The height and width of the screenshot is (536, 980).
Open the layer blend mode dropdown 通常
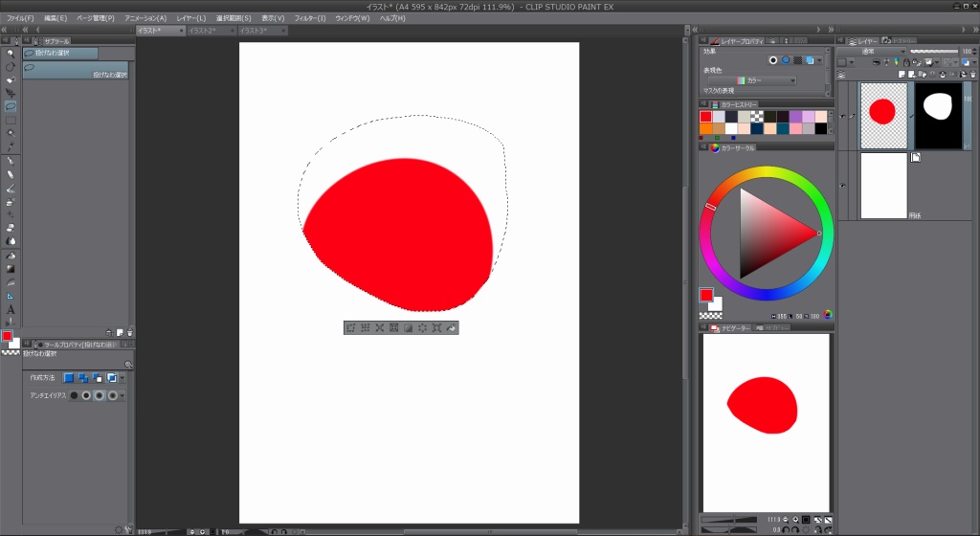click(871, 52)
